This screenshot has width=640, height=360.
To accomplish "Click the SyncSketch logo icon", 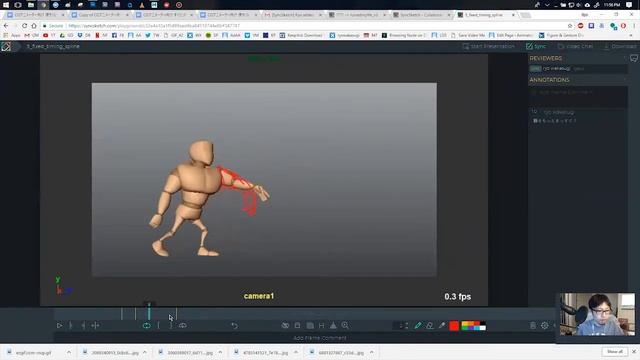I will point(6,46).
